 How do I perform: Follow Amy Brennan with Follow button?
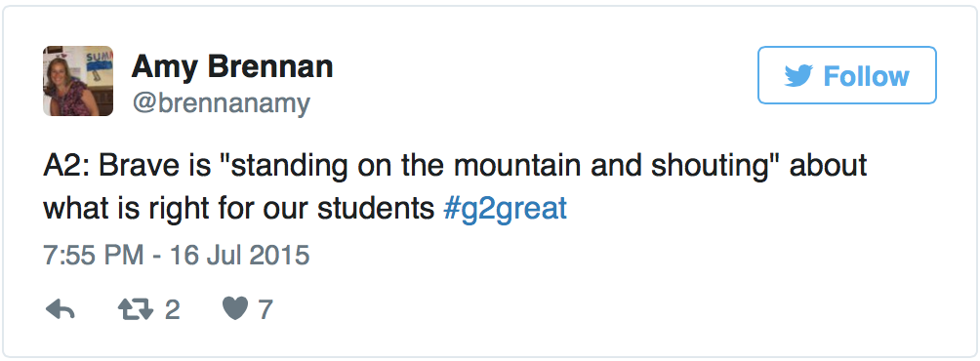pos(847,75)
